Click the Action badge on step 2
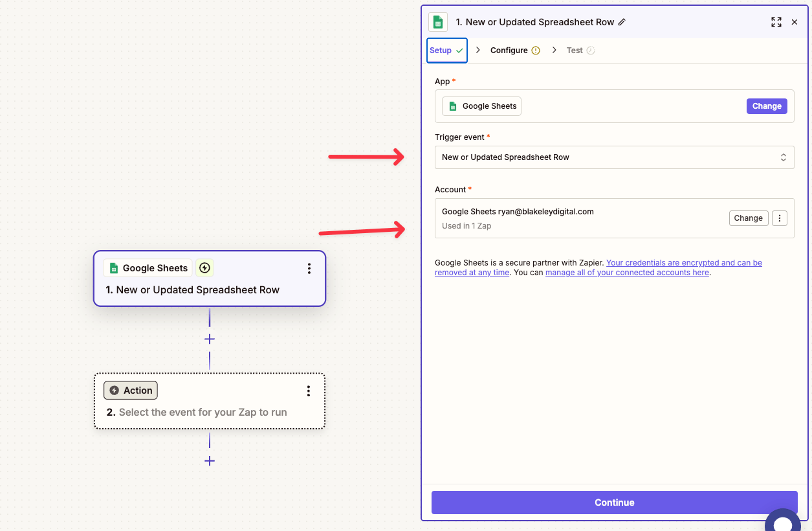The width and height of the screenshot is (812, 531). pyautogui.click(x=131, y=390)
